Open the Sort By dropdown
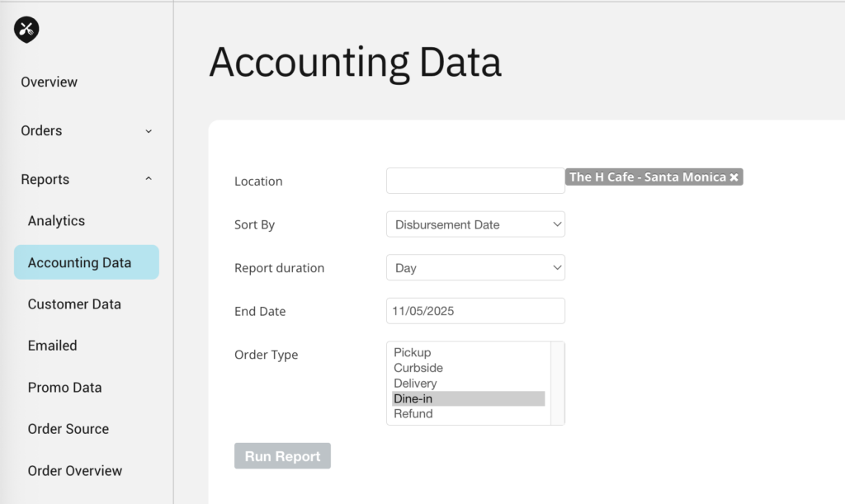This screenshot has height=504, width=845. pyautogui.click(x=475, y=224)
